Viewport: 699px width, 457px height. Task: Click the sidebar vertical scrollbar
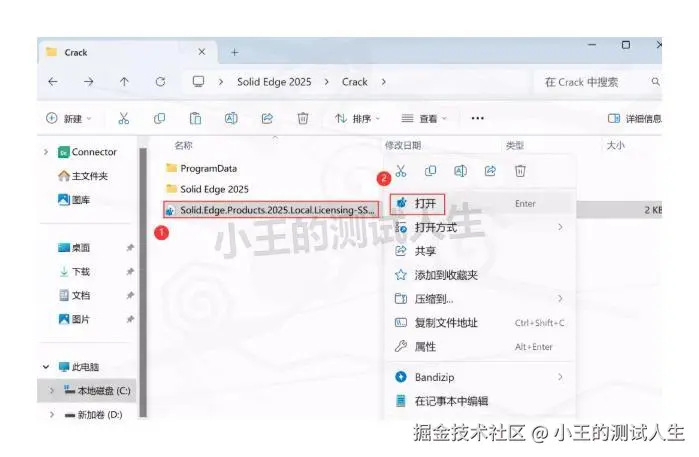coord(143,283)
